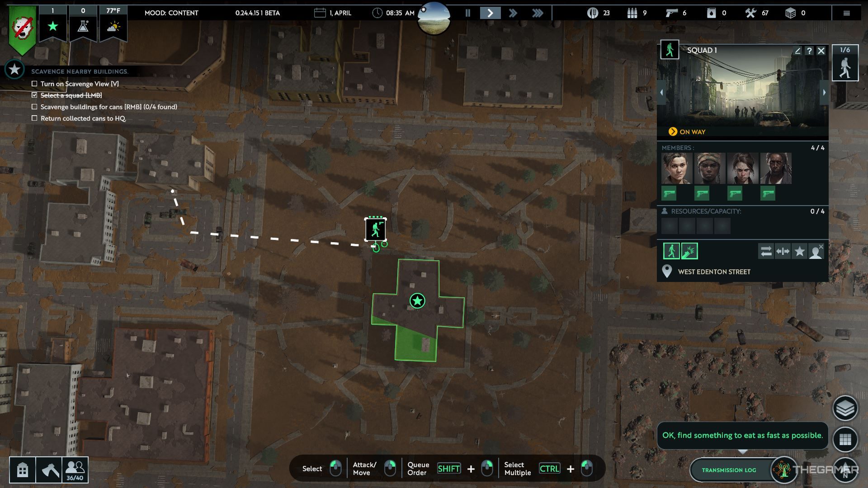Image resolution: width=868 pixels, height=488 pixels.
Task: Toggle Return collected cans to HQ
Action: point(34,118)
